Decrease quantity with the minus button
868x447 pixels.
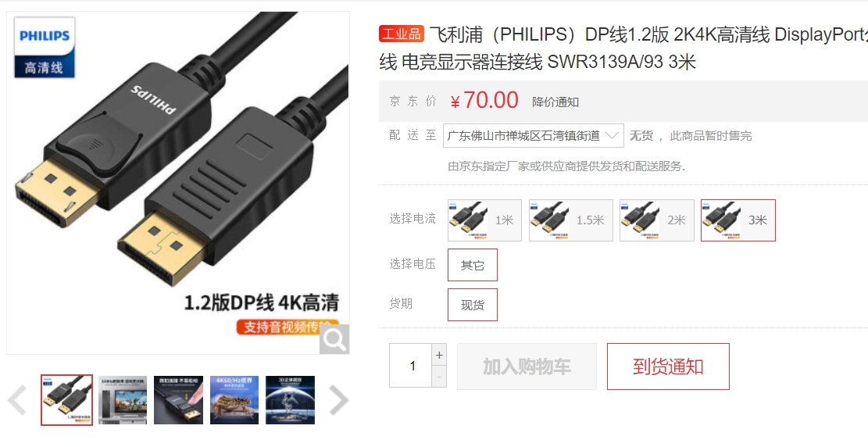[439, 376]
